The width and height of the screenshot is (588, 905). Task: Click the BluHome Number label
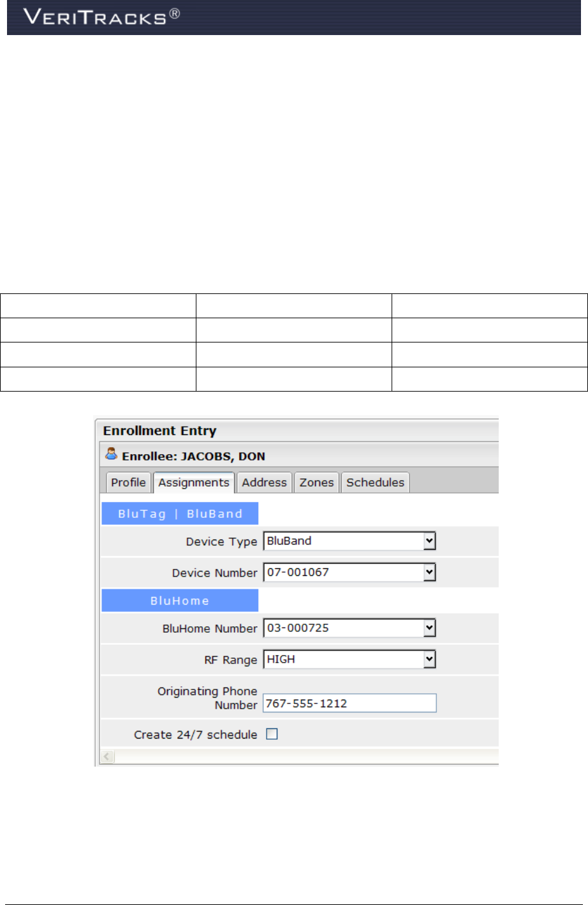[x=210, y=628]
